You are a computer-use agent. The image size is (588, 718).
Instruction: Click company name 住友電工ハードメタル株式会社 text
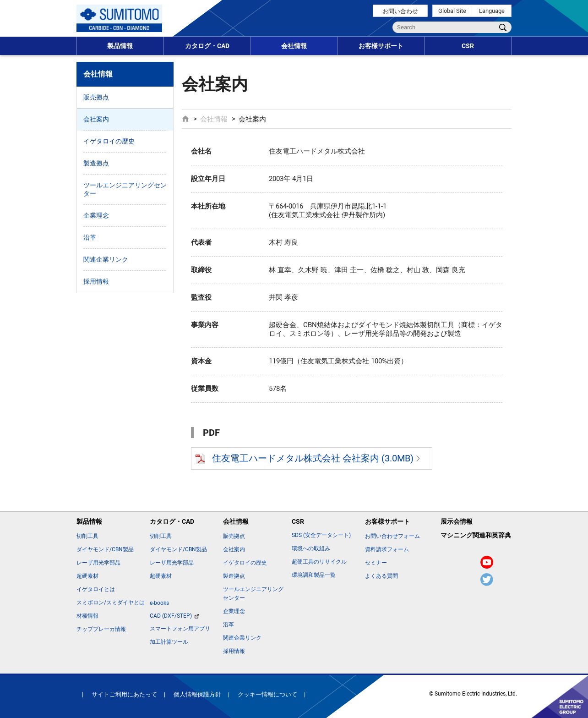[317, 151]
